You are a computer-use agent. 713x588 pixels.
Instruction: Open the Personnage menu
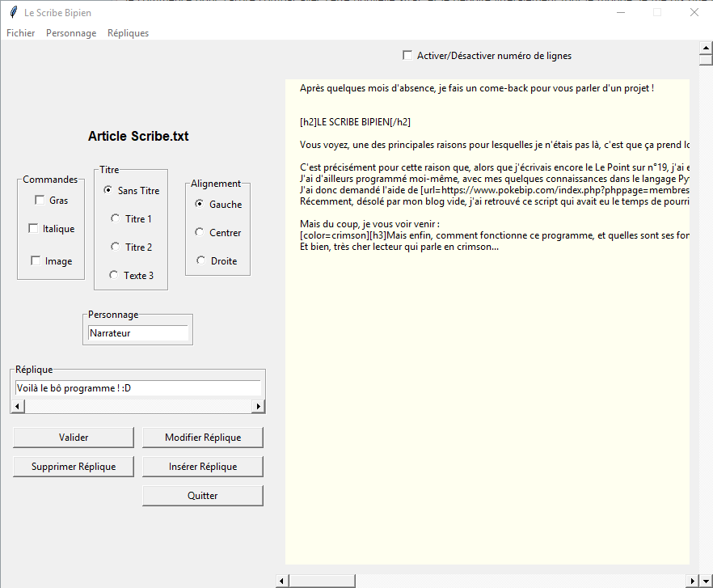[x=71, y=33]
